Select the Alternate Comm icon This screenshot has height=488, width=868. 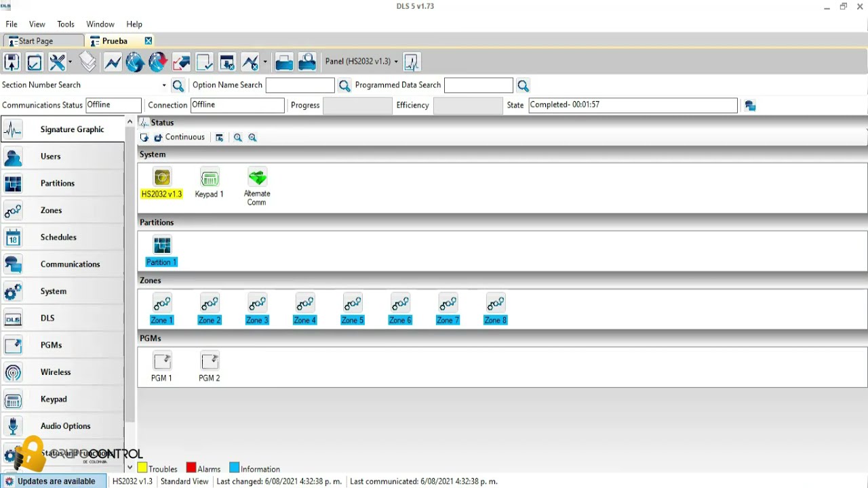(257, 187)
